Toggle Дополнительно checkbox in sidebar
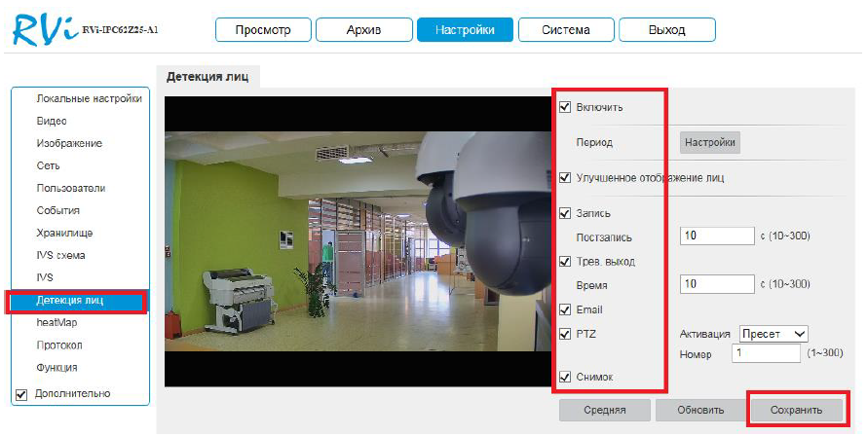The height and width of the screenshot is (436, 868). 21,394
